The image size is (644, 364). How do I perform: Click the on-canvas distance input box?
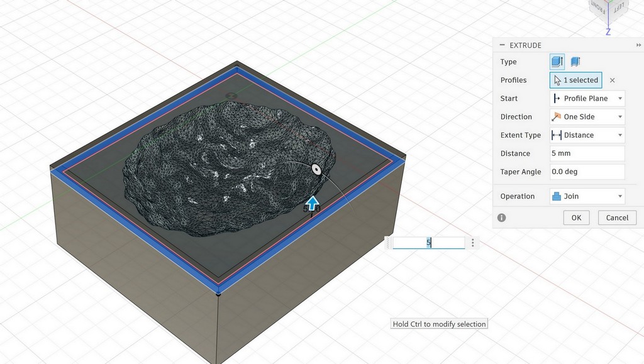coord(428,243)
